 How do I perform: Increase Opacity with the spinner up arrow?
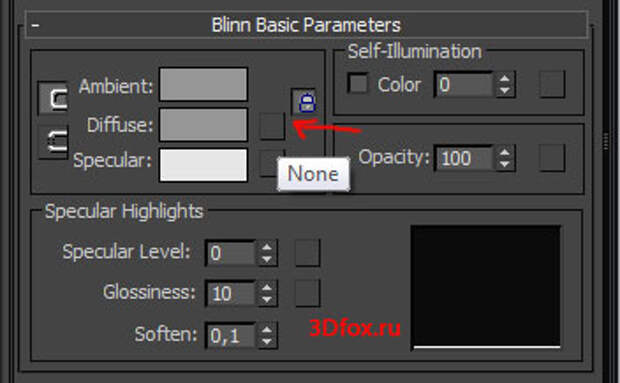[x=505, y=152]
